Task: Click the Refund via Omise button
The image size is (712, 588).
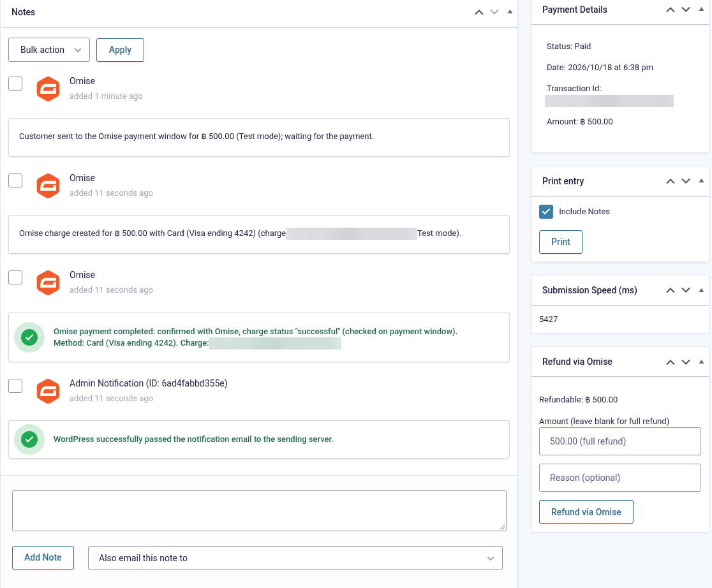Action: [x=586, y=512]
